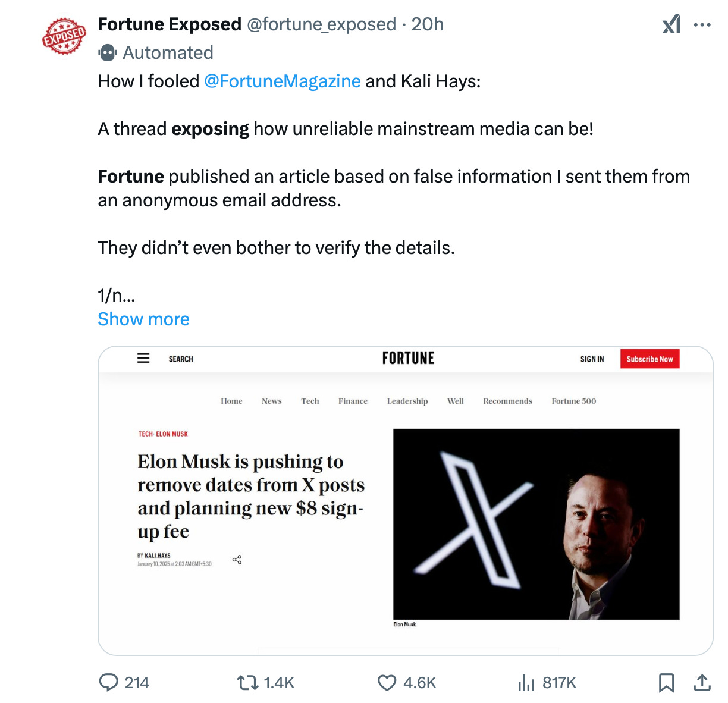Screen dimensions: 728x703
Task: Select the Finance tab in Fortune navigation
Action: pos(353,401)
